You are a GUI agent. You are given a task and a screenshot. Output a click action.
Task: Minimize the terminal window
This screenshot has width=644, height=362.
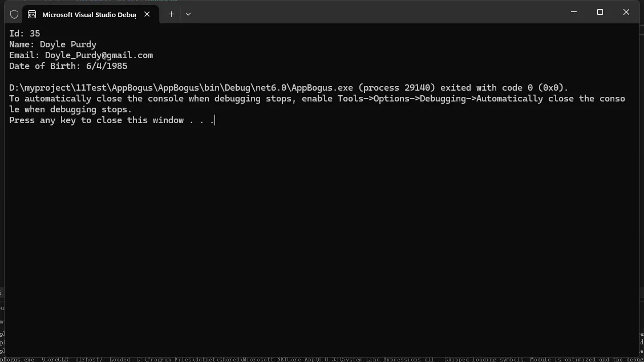point(574,12)
